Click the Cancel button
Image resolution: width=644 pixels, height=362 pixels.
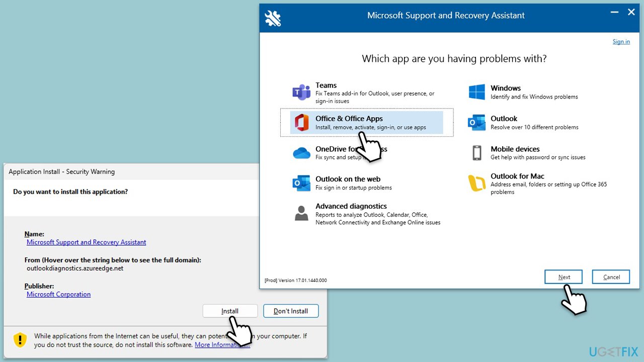point(611,277)
